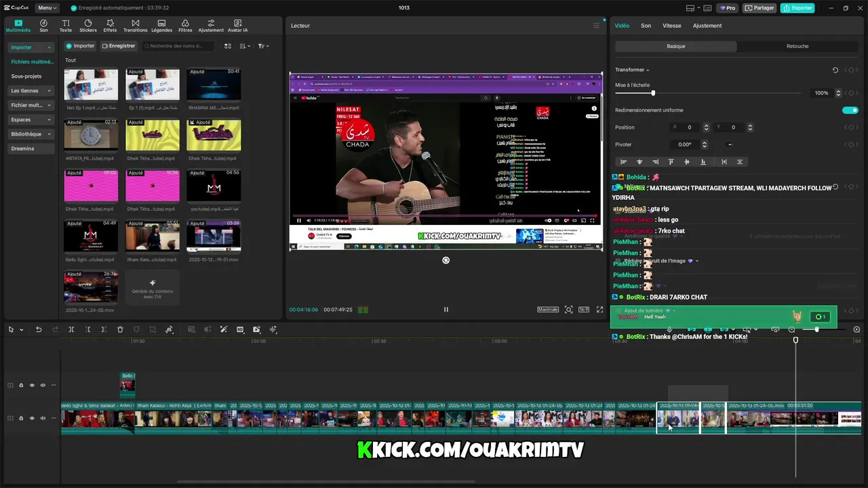Viewport: 868px width, 488px height.
Task: Click the Importer button in media panel
Action: point(80,46)
